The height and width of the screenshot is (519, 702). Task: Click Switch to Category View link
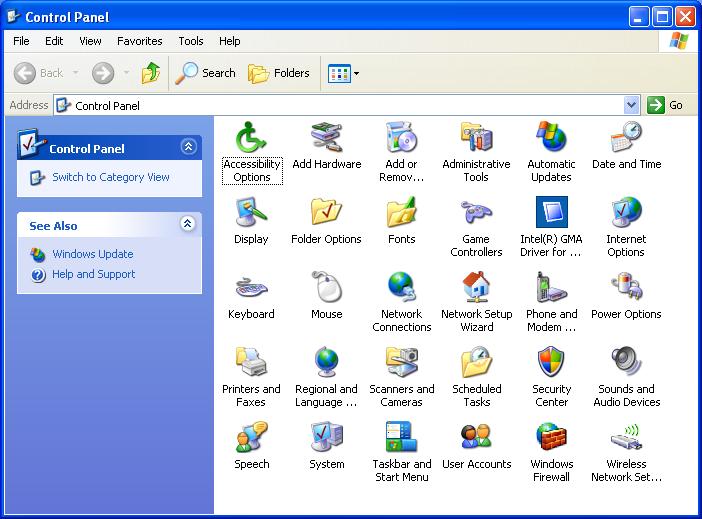pyautogui.click(x=111, y=177)
